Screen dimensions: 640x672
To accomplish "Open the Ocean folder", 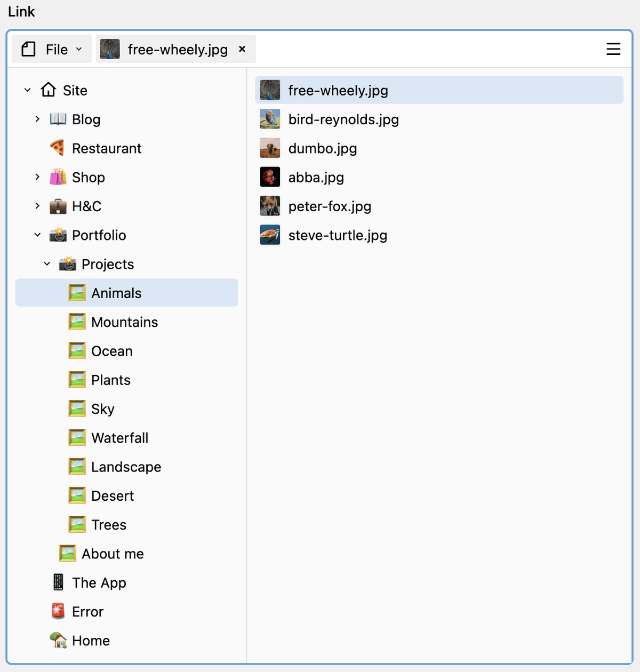I will click(x=127, y=351).
